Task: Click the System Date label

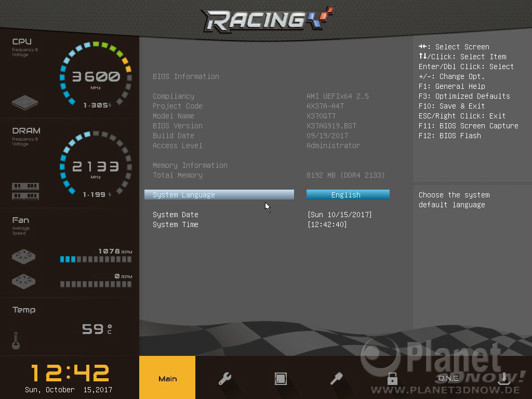Action: 176,215
